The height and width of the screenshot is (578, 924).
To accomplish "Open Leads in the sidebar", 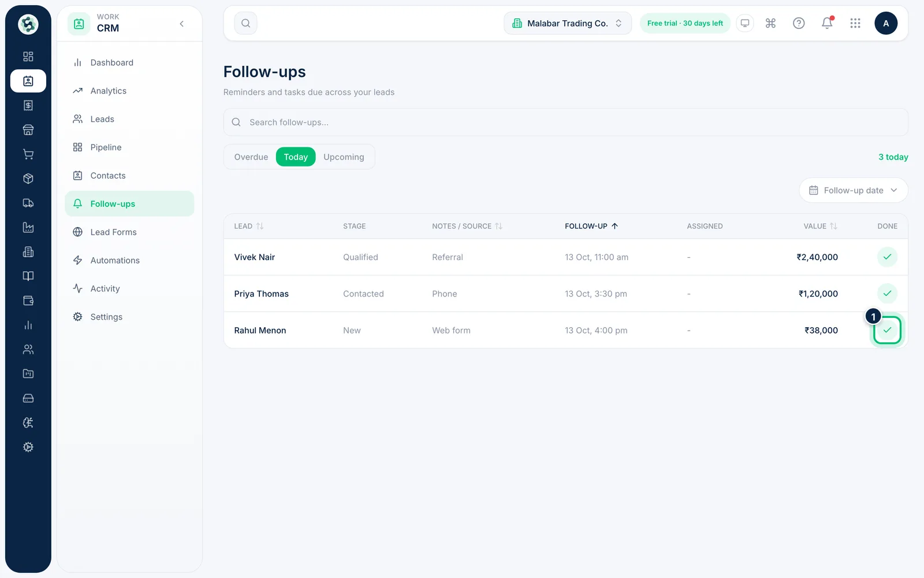I will (129, 119).
